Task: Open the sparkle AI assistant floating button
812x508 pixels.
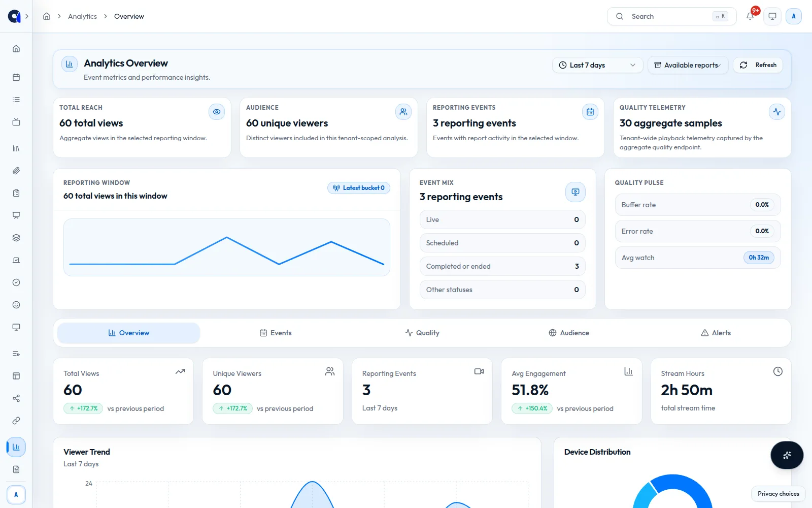Action: point(787,455)
